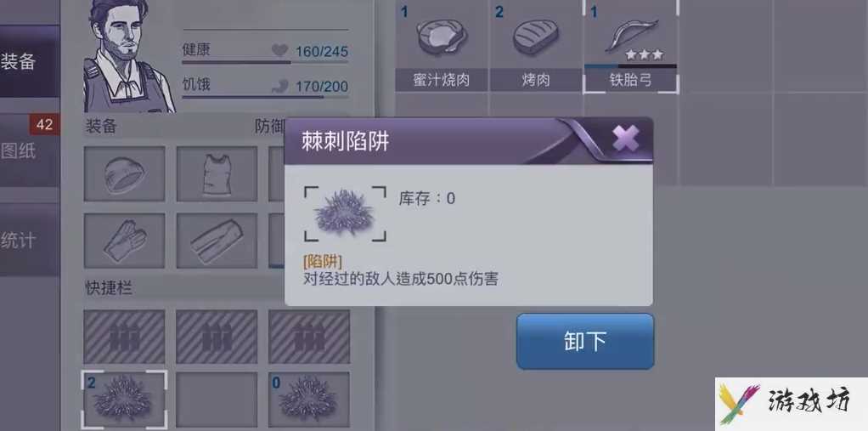The height and width of the screenshot is (431, 868).
Task: Click the 卸下 unequip button
Action: [585, 341]
